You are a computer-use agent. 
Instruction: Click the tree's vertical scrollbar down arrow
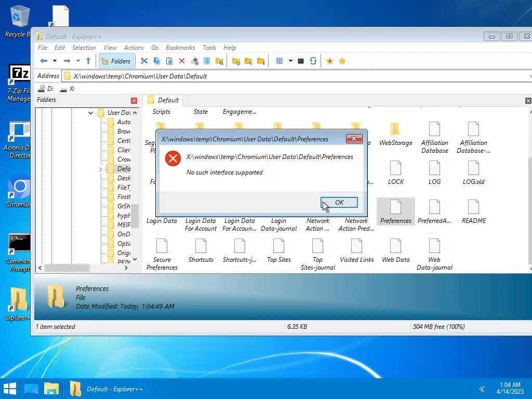pyautogui.click(x=135, y=260)
